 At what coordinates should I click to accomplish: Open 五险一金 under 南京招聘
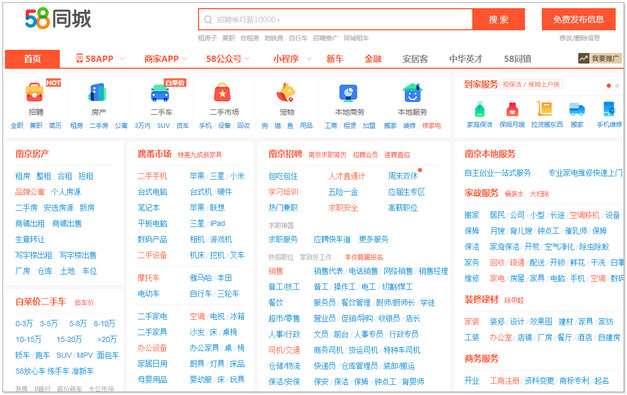pos(343,192)
